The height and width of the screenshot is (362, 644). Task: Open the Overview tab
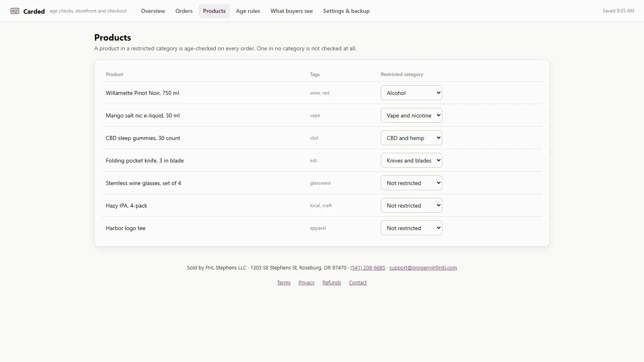[x=153, y=11]
